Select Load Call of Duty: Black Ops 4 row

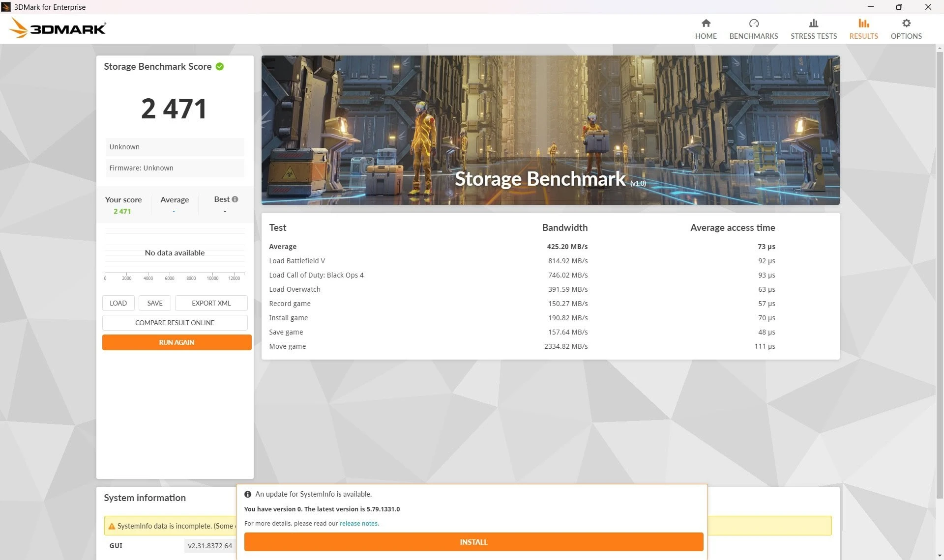click(x=550, y=275)
